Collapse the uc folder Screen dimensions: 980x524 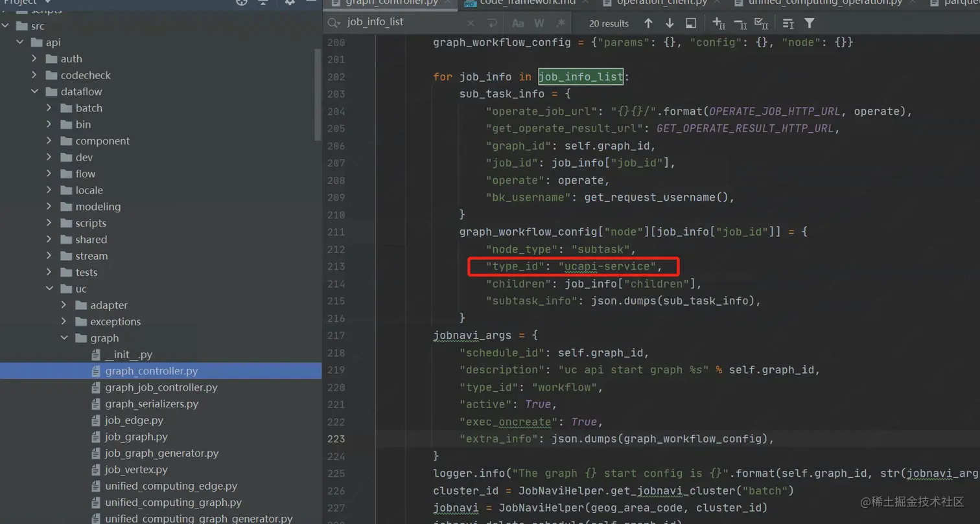pos(49,289)
